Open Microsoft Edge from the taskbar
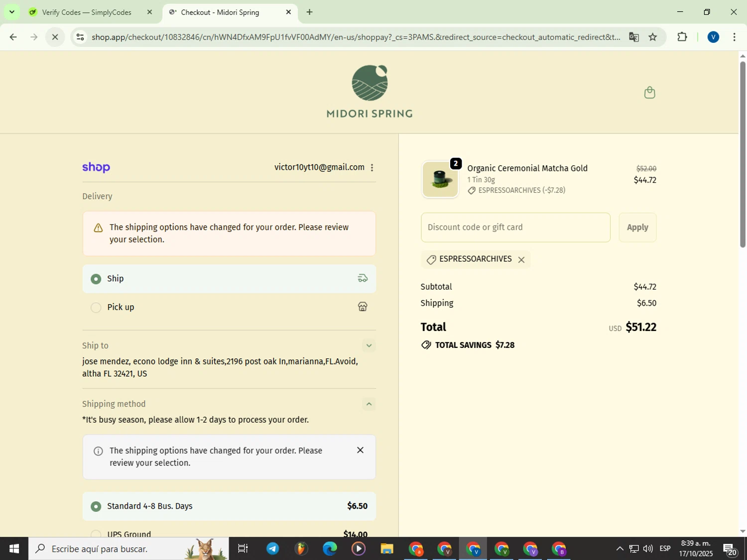This screenshot has height=560, width=747. tap(329, 549)
